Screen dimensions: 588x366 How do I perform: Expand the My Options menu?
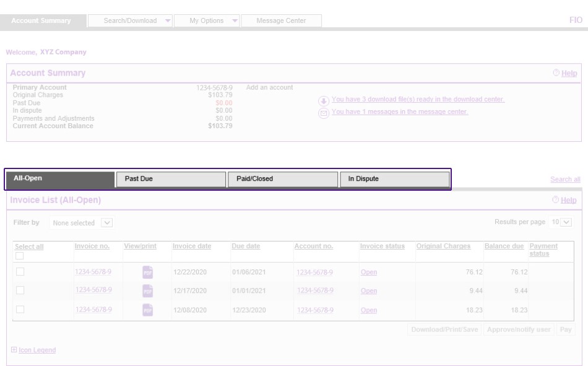(209, 20)
